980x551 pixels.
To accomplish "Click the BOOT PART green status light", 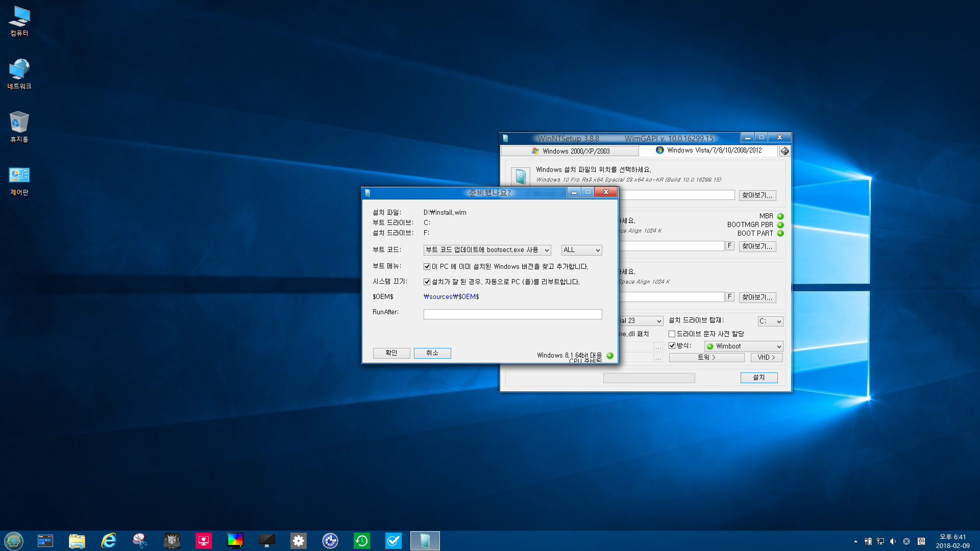I will click(x=780, y=234).
